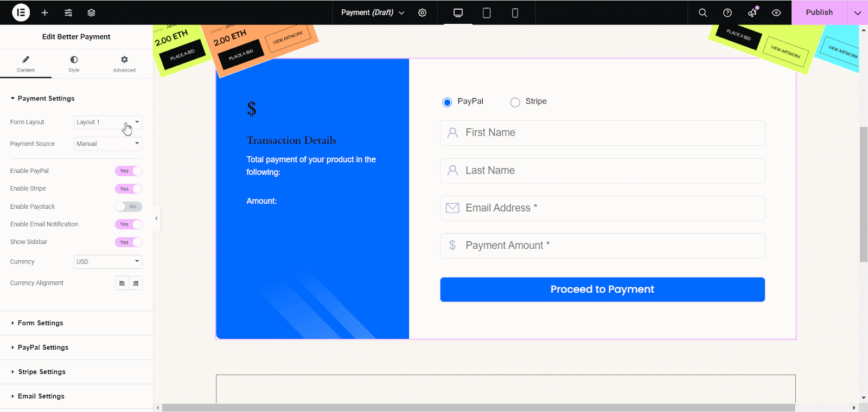Open publish options arrow
This screenshot has width=868, height=412.
click(x=857, y=12)
